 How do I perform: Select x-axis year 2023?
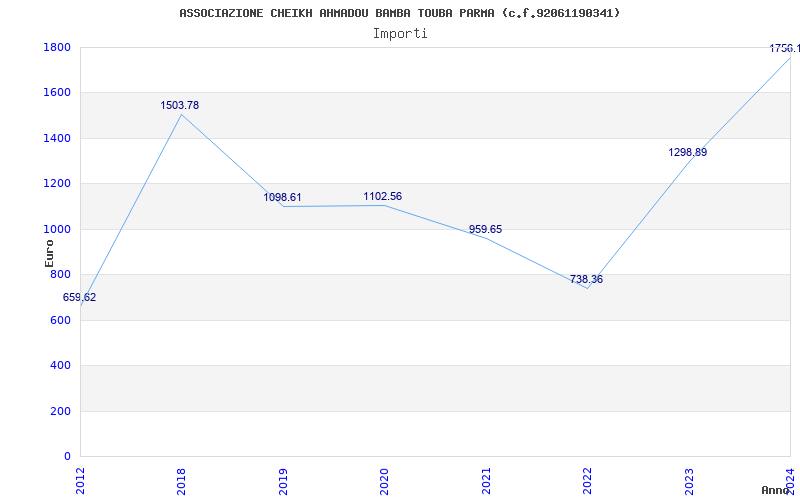point(689,481)
